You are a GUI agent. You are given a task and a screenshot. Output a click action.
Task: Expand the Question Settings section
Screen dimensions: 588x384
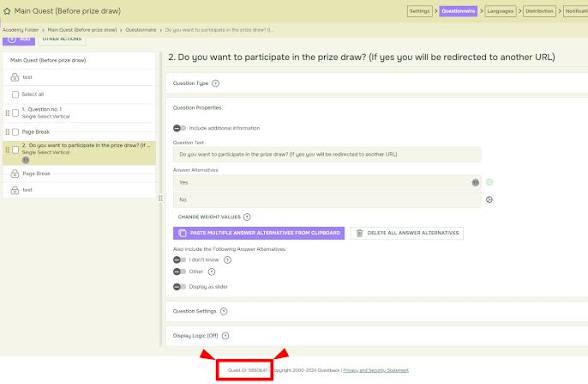[x=224, y=311]
